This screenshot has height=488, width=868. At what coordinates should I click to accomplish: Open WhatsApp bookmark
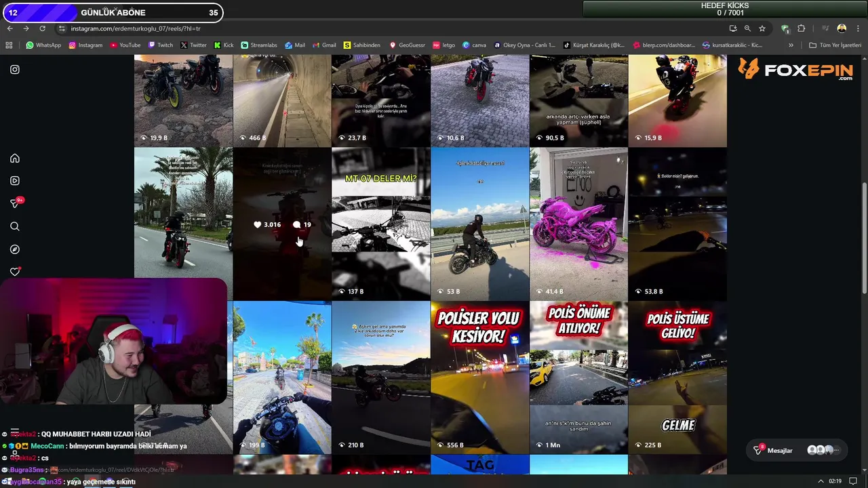(x=43, y=45)
